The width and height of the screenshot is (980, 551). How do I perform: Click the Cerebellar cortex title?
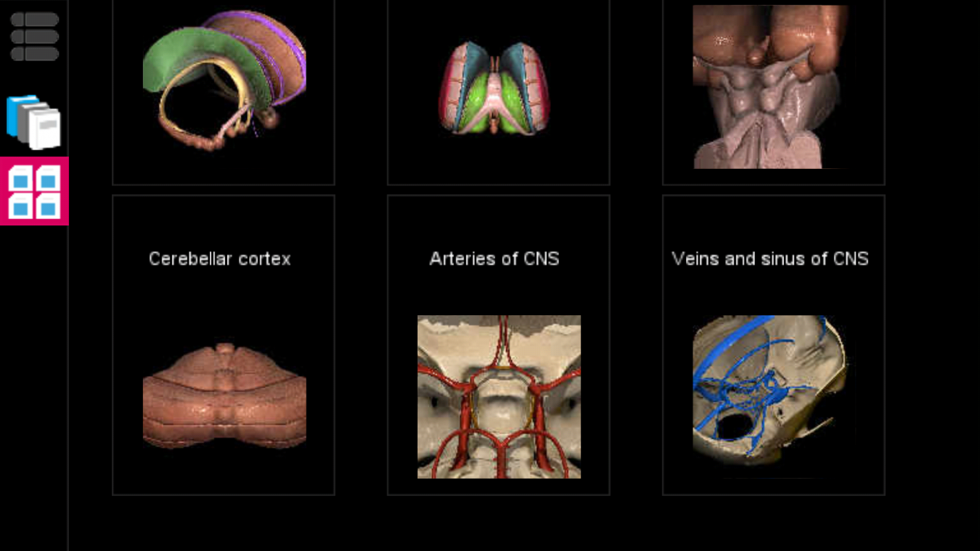click(219, 259)
